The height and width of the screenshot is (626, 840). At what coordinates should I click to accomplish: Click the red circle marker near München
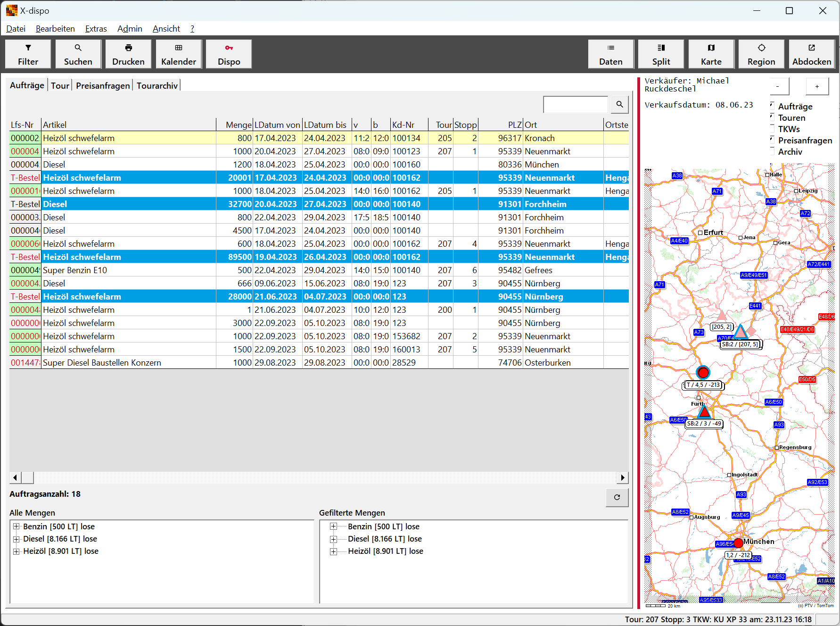point(739,543)
